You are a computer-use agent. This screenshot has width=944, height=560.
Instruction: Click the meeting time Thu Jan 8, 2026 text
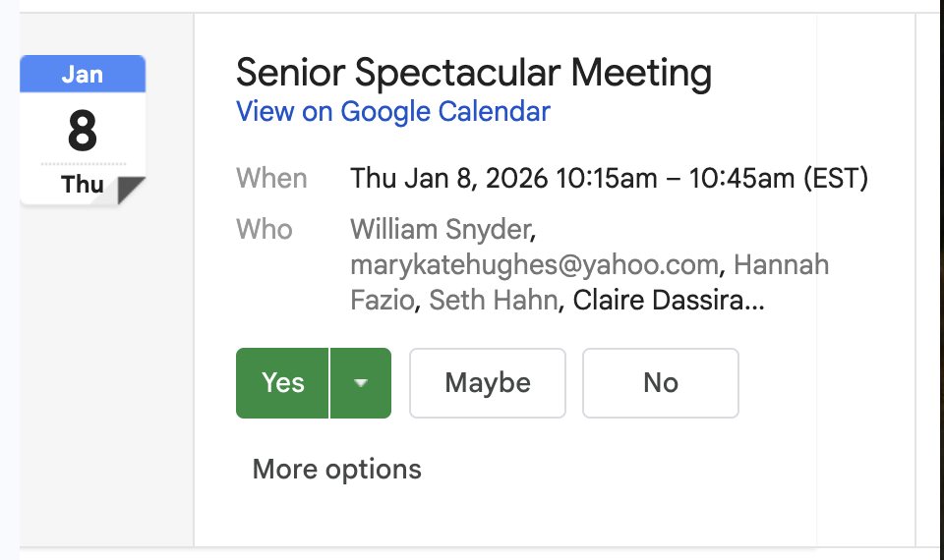click(x=450, y=179)
